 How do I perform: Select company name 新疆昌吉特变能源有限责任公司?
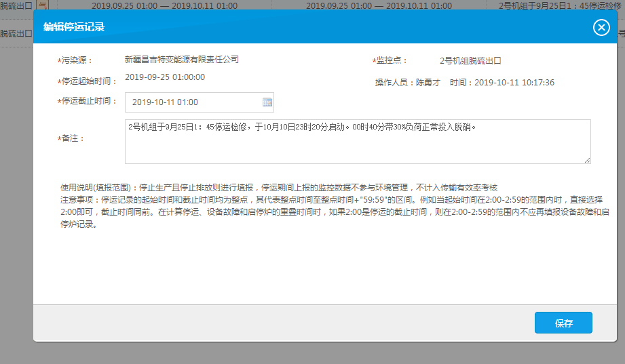tap(182, 60)
